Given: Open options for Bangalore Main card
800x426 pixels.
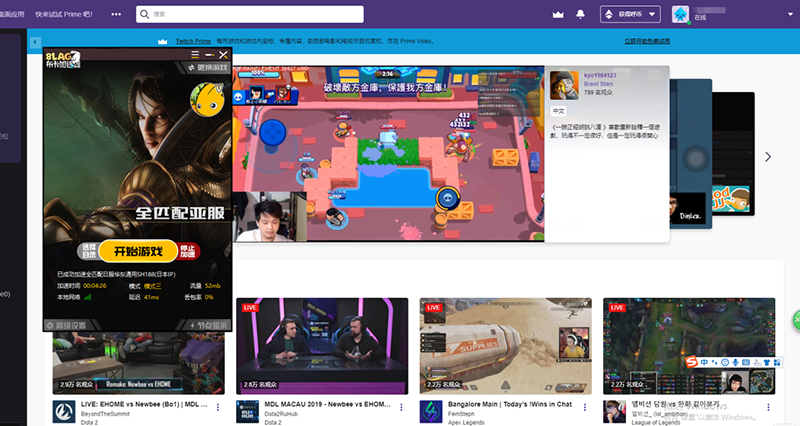Looking at the screenshot, I should pos(585,407).
